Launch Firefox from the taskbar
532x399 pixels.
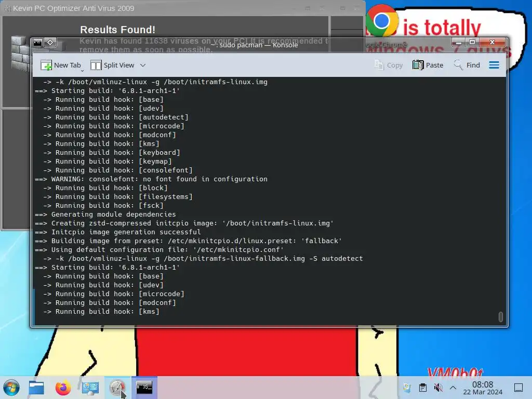[63, 388]
